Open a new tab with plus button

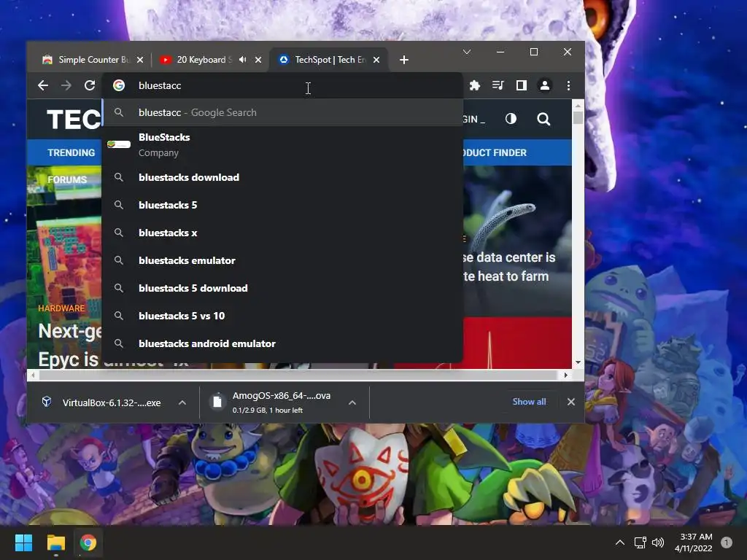(404, 60)
